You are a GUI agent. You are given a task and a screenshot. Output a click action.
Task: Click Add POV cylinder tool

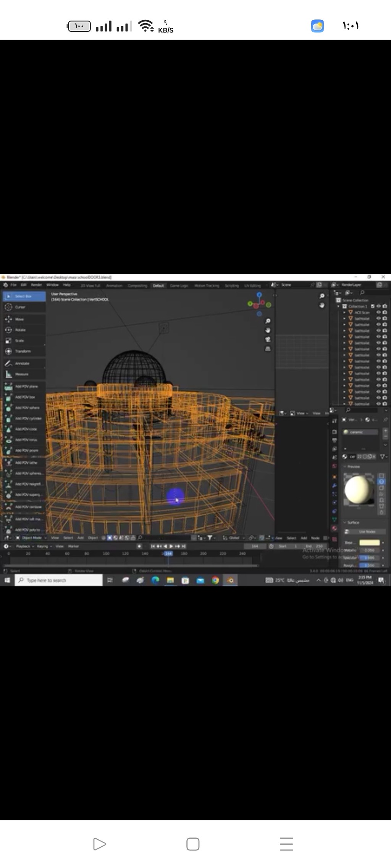coord(24,418)
